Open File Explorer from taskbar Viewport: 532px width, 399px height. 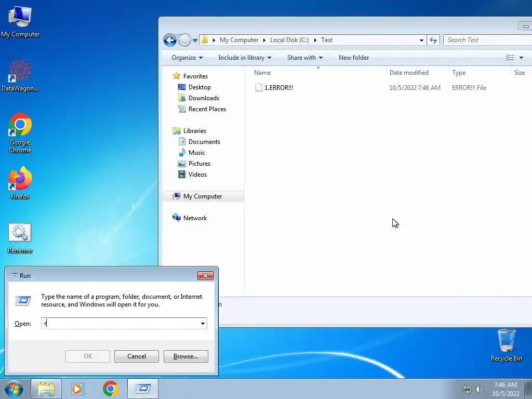click(46, 389)
